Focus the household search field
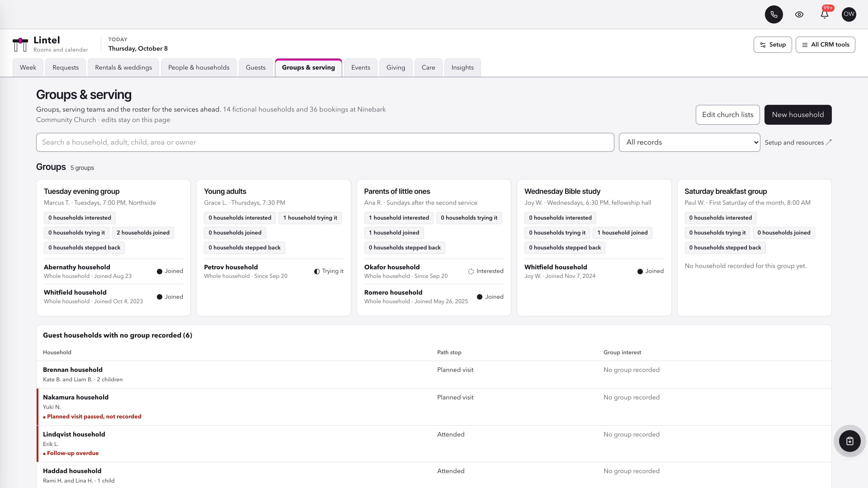This screenshot has height=488, width=868. 325,143
